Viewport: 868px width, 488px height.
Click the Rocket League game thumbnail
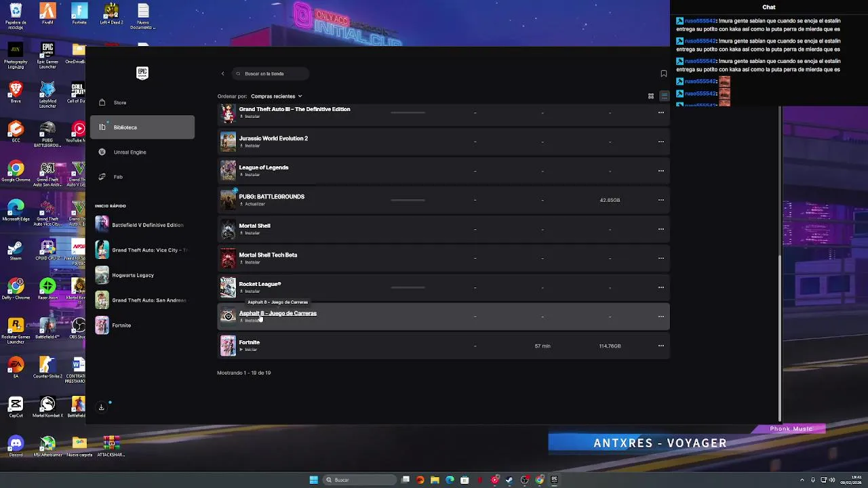(228, 287)
